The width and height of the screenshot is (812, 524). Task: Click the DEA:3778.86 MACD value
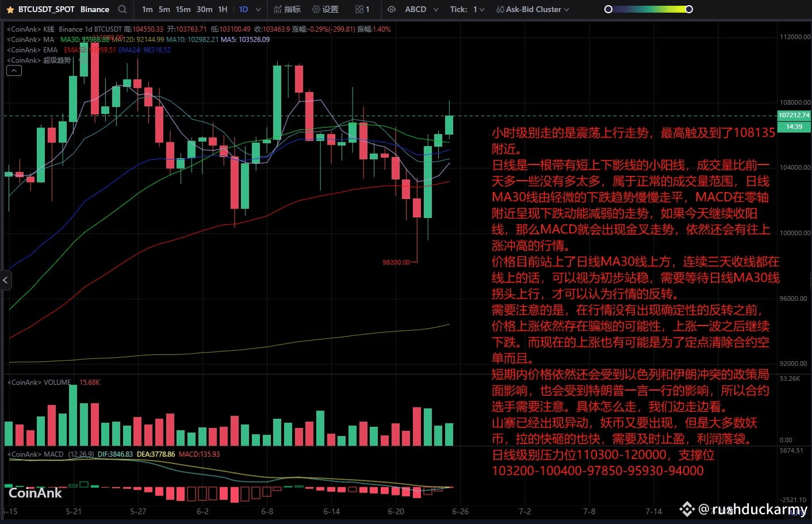coord(156,454)
